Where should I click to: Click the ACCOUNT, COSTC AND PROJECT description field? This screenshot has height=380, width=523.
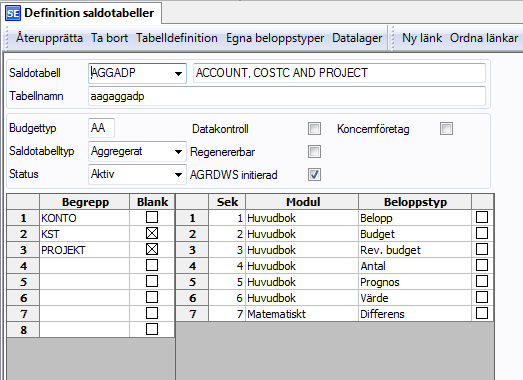point(339,73)
